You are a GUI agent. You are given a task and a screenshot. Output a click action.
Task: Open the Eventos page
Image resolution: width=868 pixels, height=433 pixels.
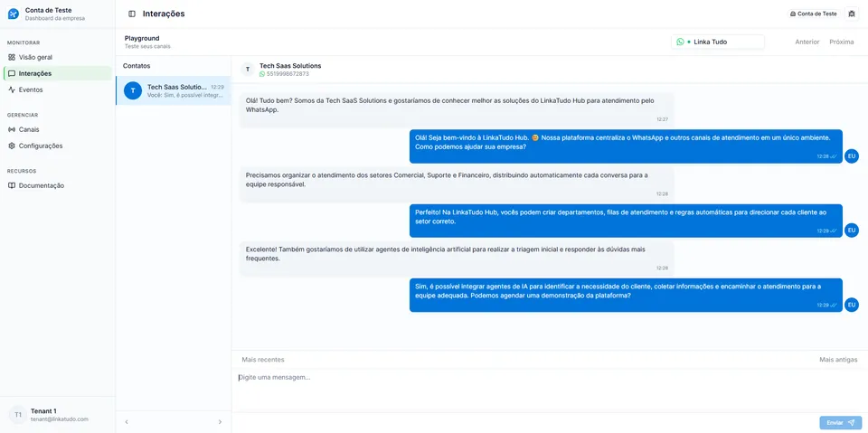click(x=58, y=89)
